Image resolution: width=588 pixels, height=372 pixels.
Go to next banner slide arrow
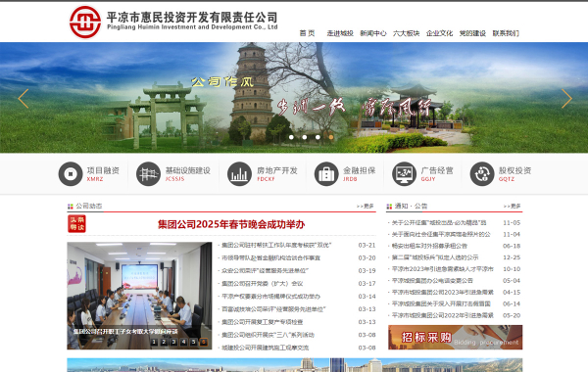(566, 99)
